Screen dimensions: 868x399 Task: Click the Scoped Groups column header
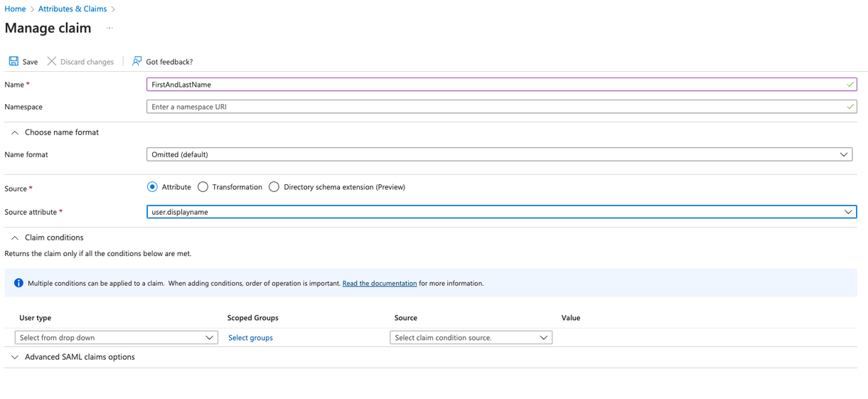click(253, 318)
